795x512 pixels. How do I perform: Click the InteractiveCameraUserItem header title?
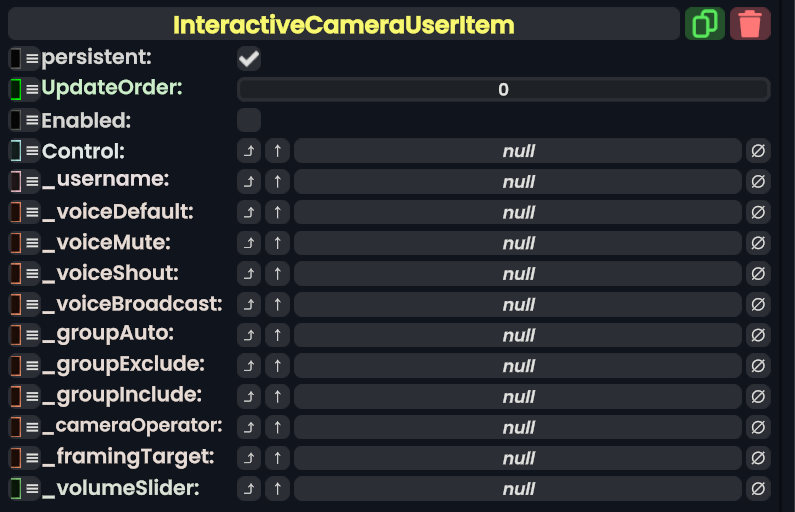point(343,24)
